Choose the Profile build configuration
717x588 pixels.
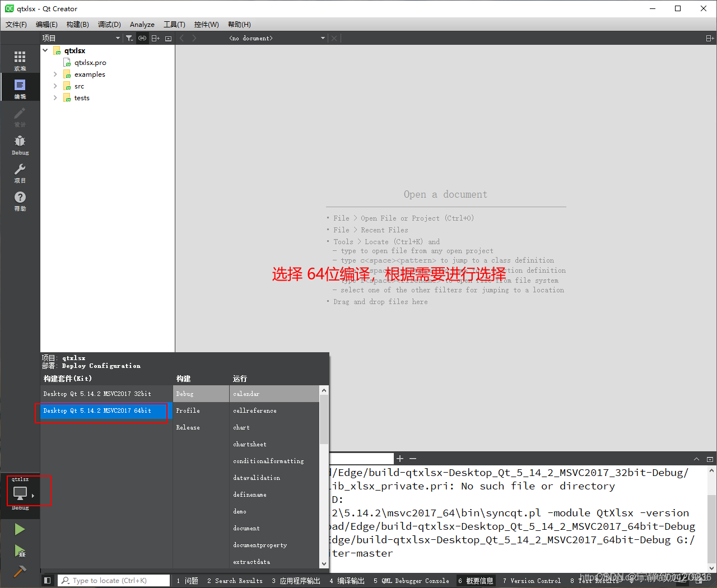pyautogui.click(x=201, y=410)
